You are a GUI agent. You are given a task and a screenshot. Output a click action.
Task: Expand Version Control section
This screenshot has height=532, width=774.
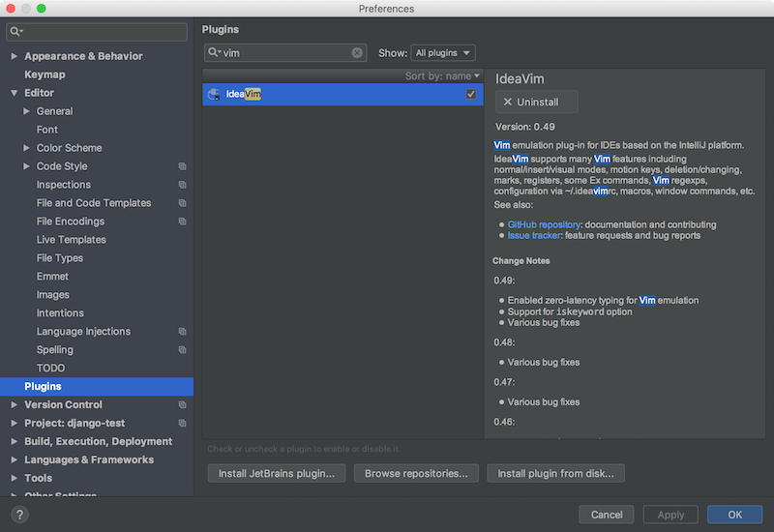(15, 404)
